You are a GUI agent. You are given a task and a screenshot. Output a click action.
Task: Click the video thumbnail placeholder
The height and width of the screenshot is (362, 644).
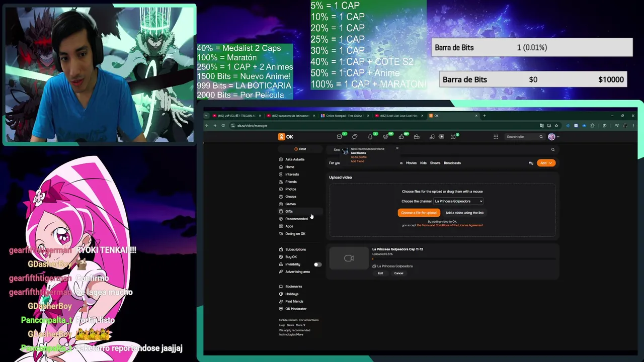click(x=349, y=258)
